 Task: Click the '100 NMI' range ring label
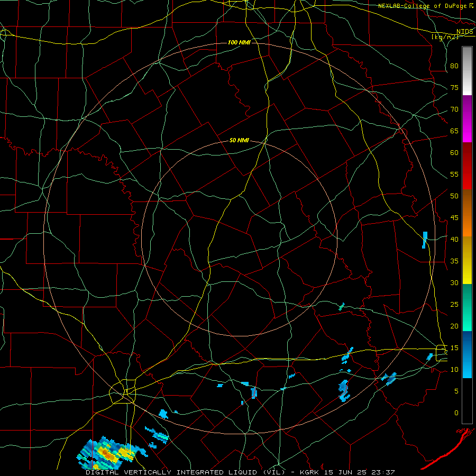239,42
